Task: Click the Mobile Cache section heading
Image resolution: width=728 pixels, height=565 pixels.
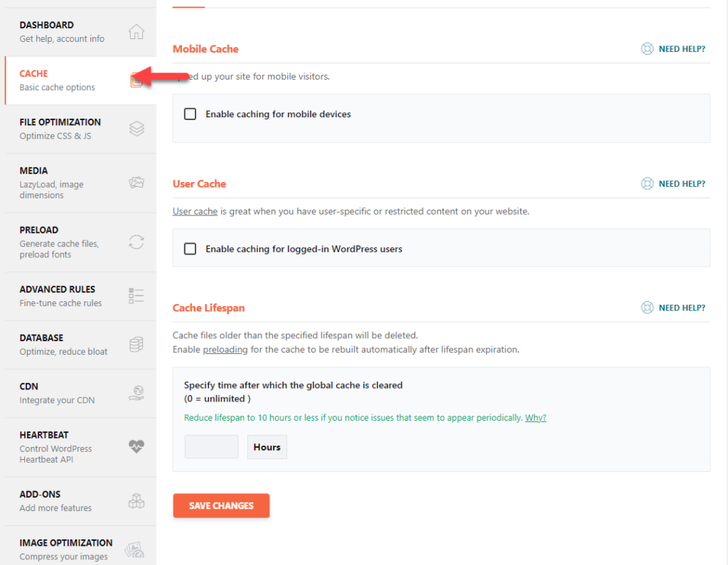Action: pos(205,49)
